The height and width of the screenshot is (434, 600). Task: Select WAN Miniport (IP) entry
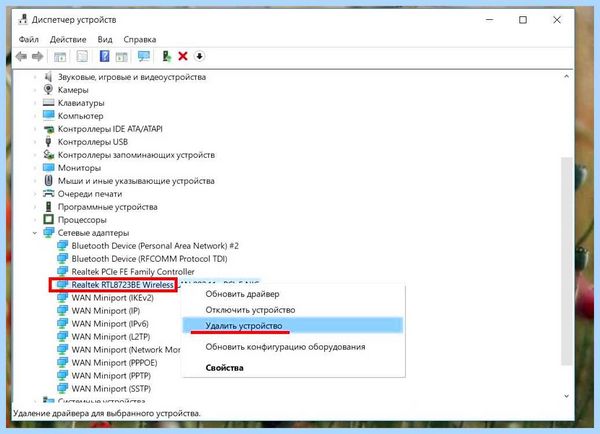click(106, 311)
